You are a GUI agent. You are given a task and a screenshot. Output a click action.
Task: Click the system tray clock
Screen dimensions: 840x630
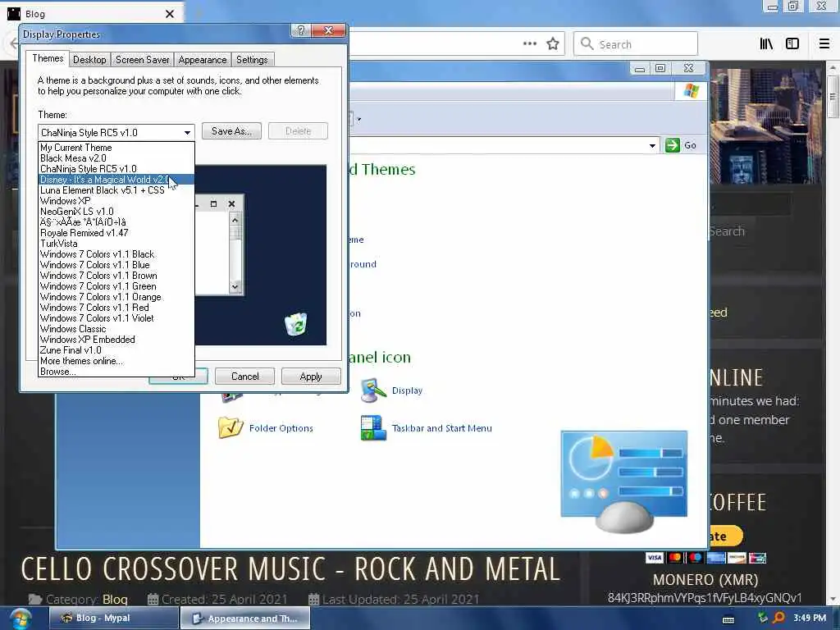[x=810, y=618]
